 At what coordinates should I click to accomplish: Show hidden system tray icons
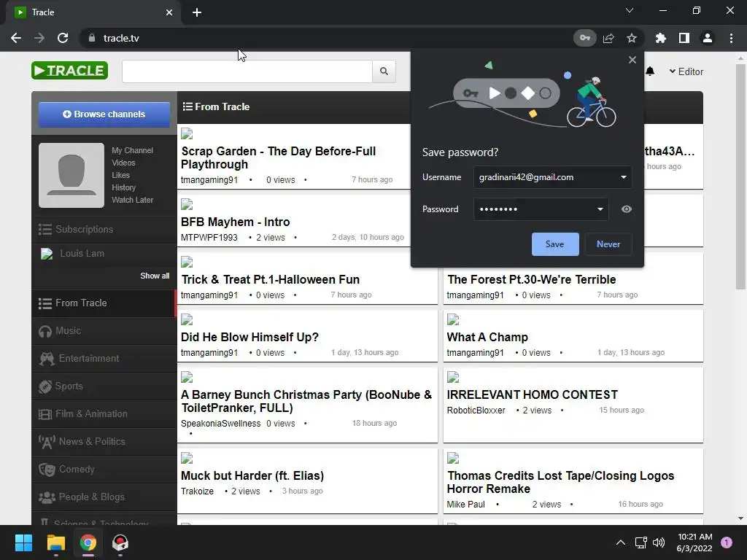pyautogui.click(x=621, y=542)
